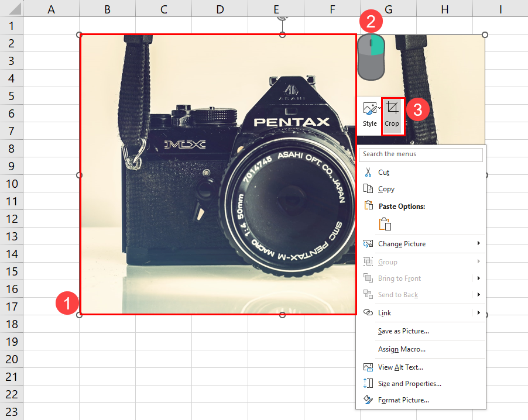Select column C header

coord(164,9)
